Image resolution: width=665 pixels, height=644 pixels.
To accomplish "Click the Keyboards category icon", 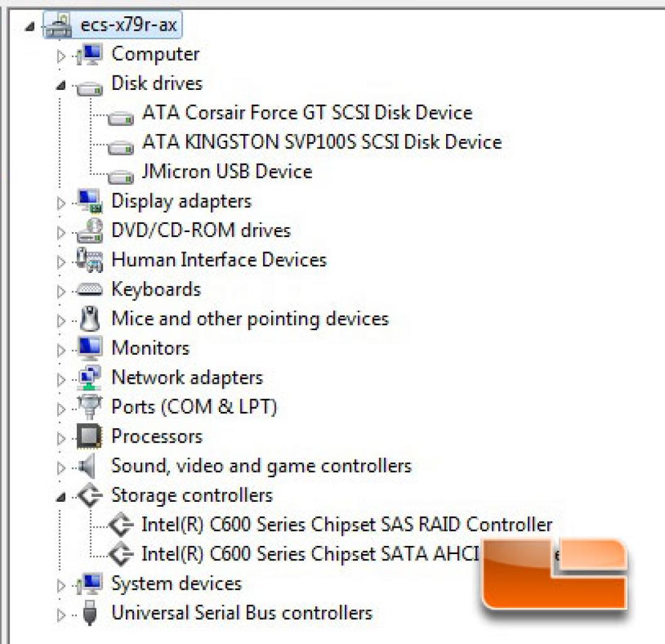I will click(x=89, y=289).
